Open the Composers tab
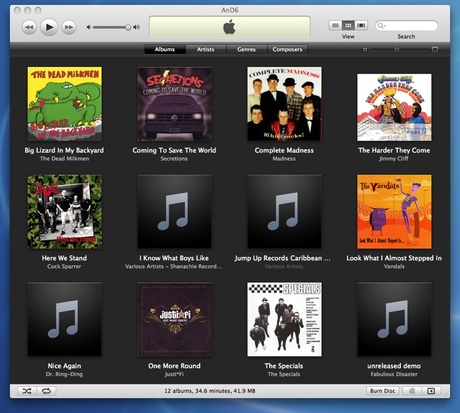460x413 pixels. coord(287,49)
